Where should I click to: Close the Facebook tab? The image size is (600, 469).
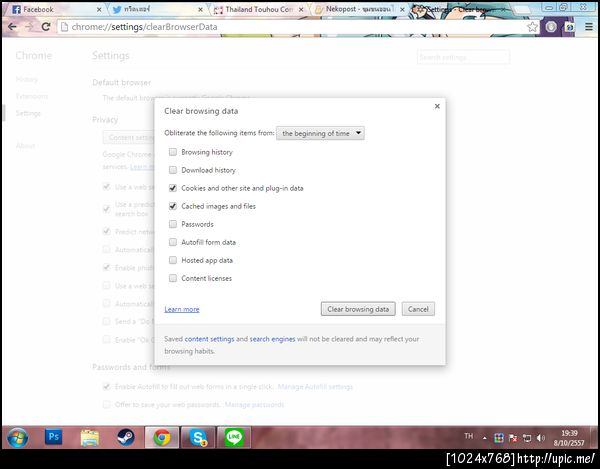pyautogui.click(x=99, y=10)
